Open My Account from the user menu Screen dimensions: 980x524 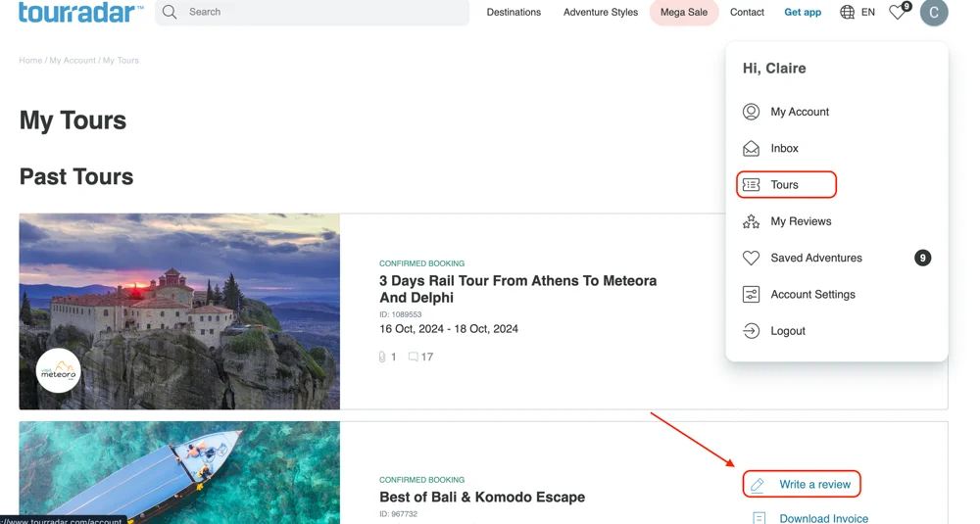(x=800, y=112)
